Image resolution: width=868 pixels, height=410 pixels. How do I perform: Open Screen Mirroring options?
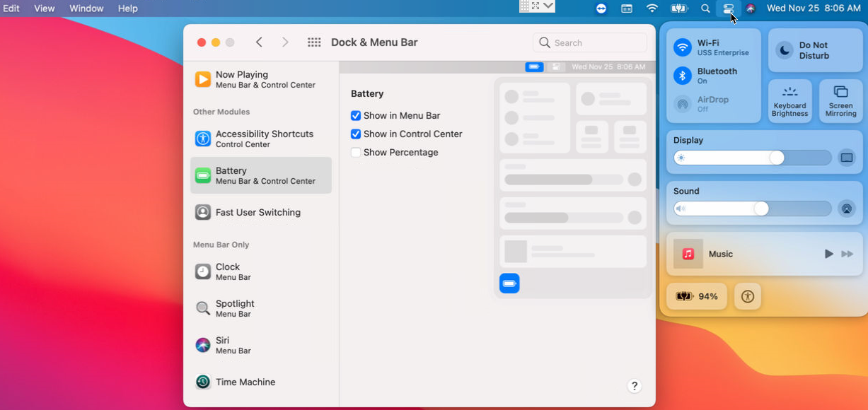click(x=840, y=101)
